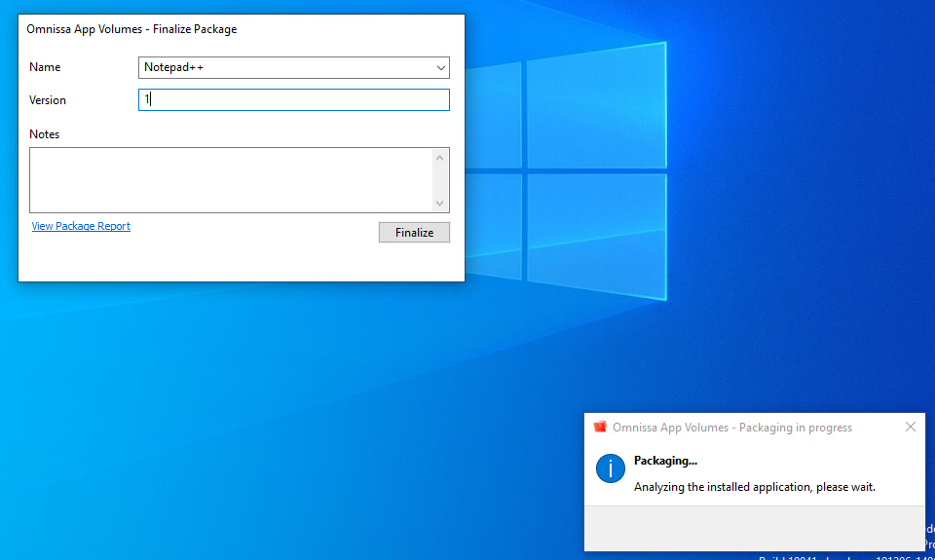The image size is (935, 560).
Task: Click the 'Omnissa App Volumes - Packaging in progress' title
Action: 732,428
